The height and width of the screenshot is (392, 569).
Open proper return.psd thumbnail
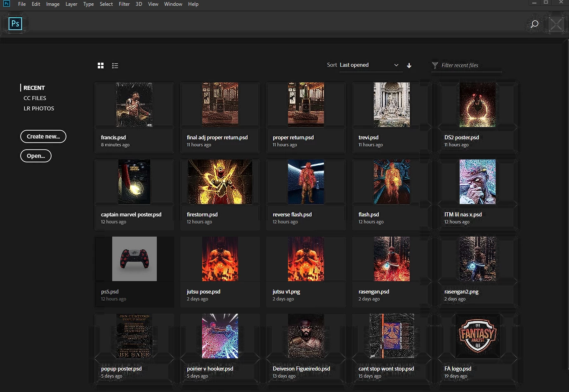pyautogui.click(x=306, y=105)
